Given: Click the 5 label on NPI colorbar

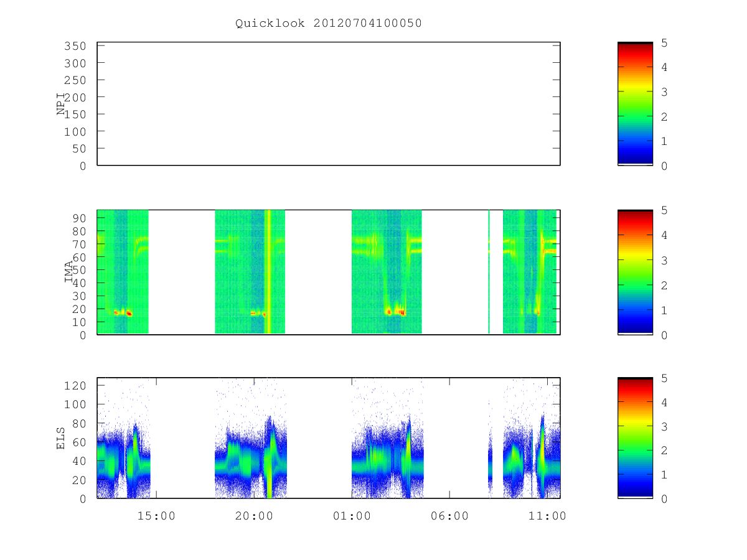Looking at the screenshot, I should click(664, 43).
